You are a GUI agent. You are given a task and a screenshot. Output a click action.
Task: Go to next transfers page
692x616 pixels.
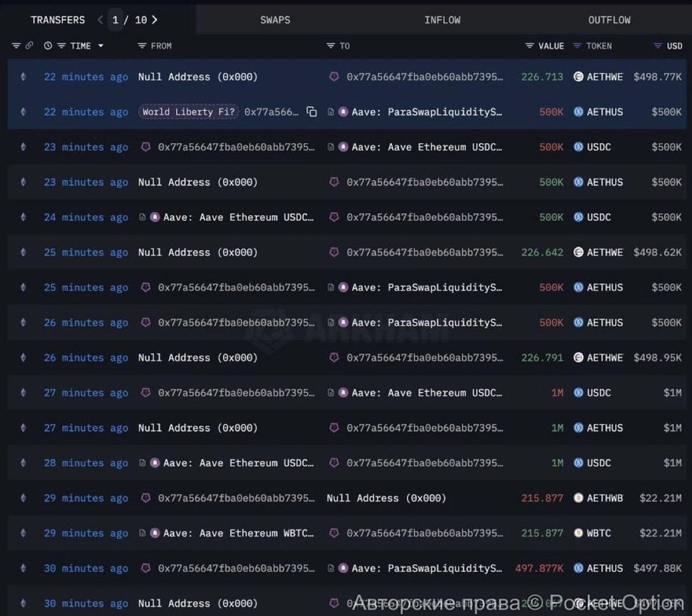[x=155, y=20]
